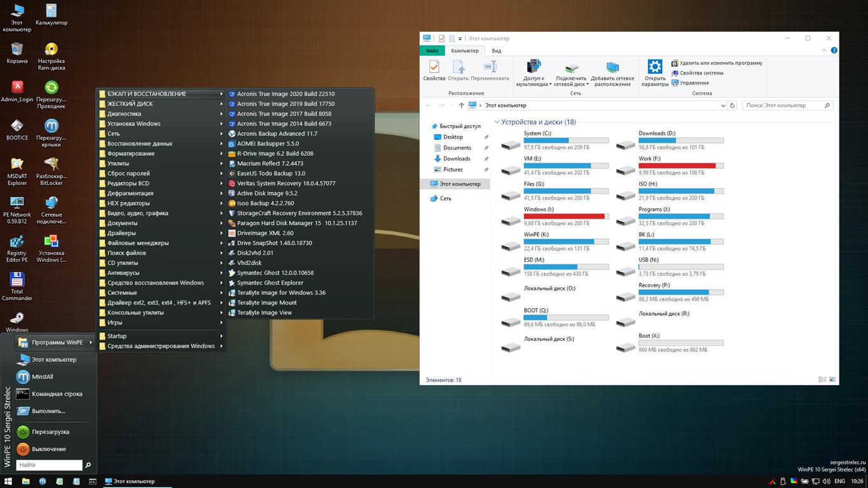Open the address bar history dropdown

pos(724,105)
